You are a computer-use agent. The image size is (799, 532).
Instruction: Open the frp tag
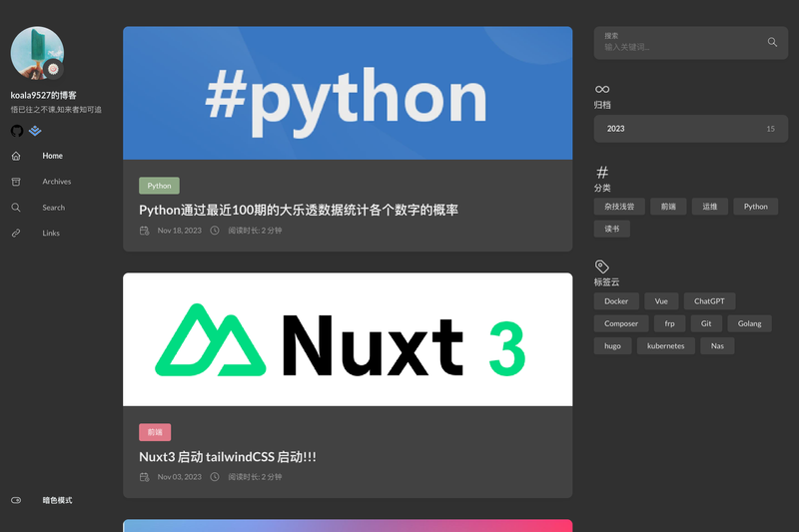[x=669, y=323]
